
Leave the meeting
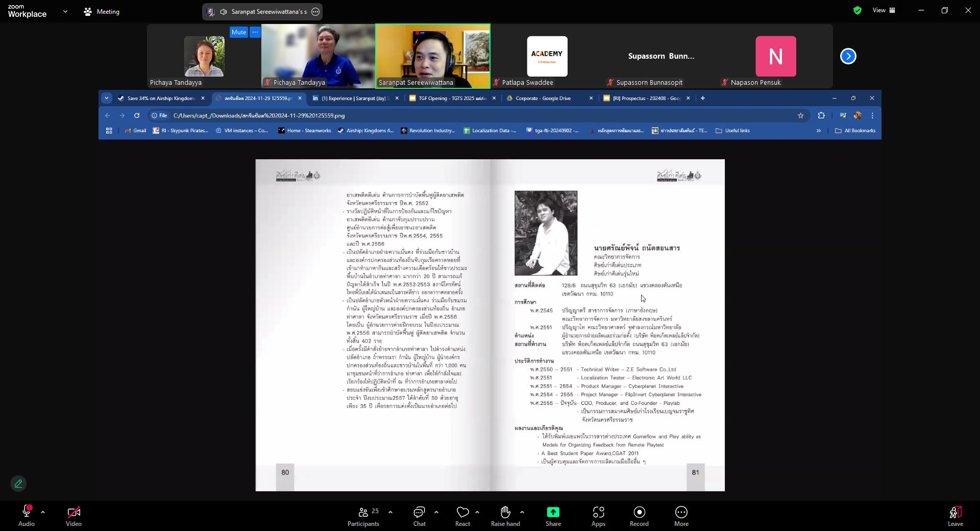(x=955, y=516)
